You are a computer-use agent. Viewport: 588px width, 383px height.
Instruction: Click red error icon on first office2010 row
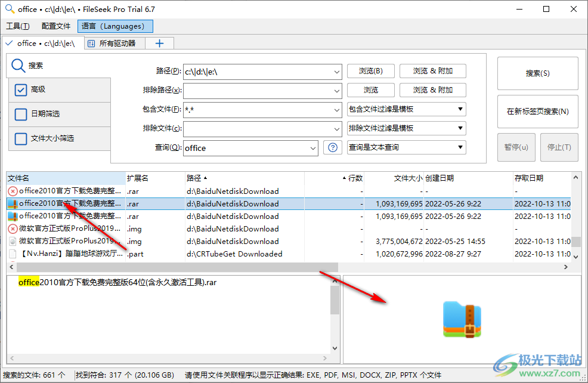[x=13, y=191]
